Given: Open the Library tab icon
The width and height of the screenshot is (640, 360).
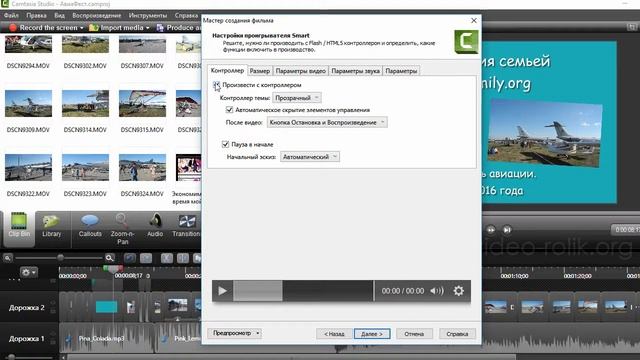Looking at the screenshot, I should [51, 221].
